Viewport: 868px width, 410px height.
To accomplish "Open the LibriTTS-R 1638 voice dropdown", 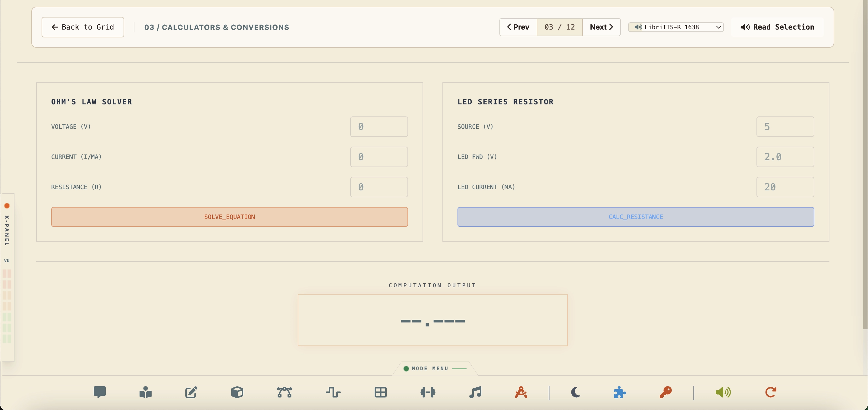I will tap(676, 27).
